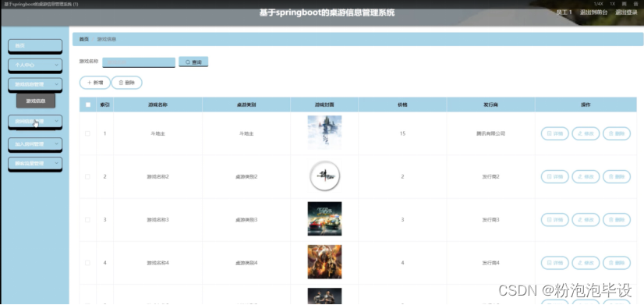Expand the 加入房间管理 sidebar menu
Viewport: 644px width, 305px height.
pyautogui.click(x=35, y=144)
